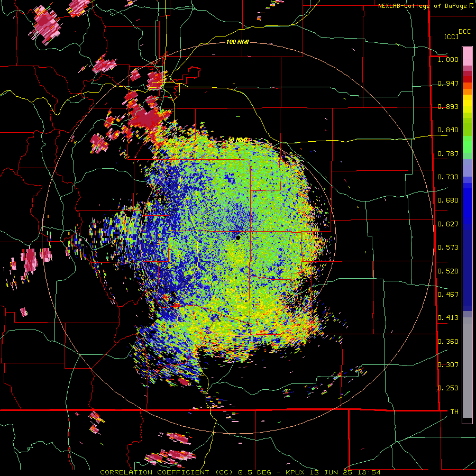Click the 100 NMI range ring label
The image size is (476, 476).
click(237, 42)
